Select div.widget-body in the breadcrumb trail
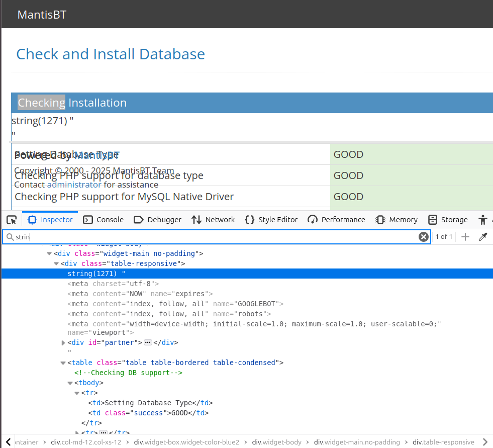Image resolution: width=493 pixels, height=448 pixels. pos(276,442)
